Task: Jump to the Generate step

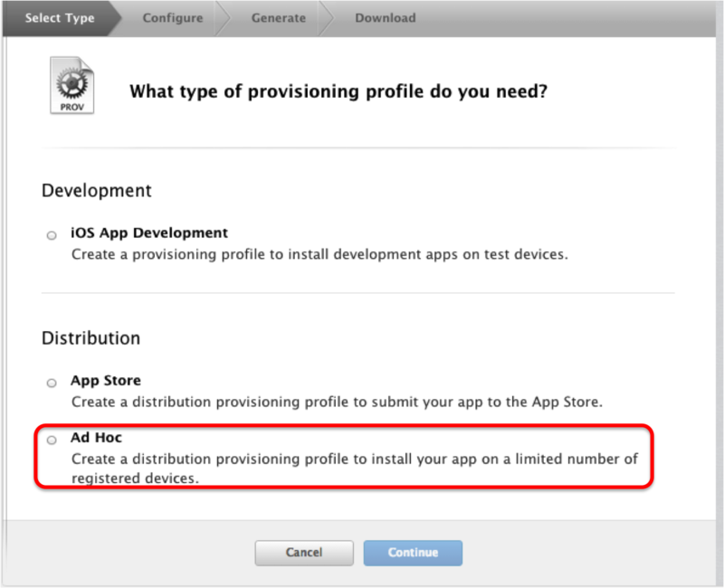Action: [278, 17]
